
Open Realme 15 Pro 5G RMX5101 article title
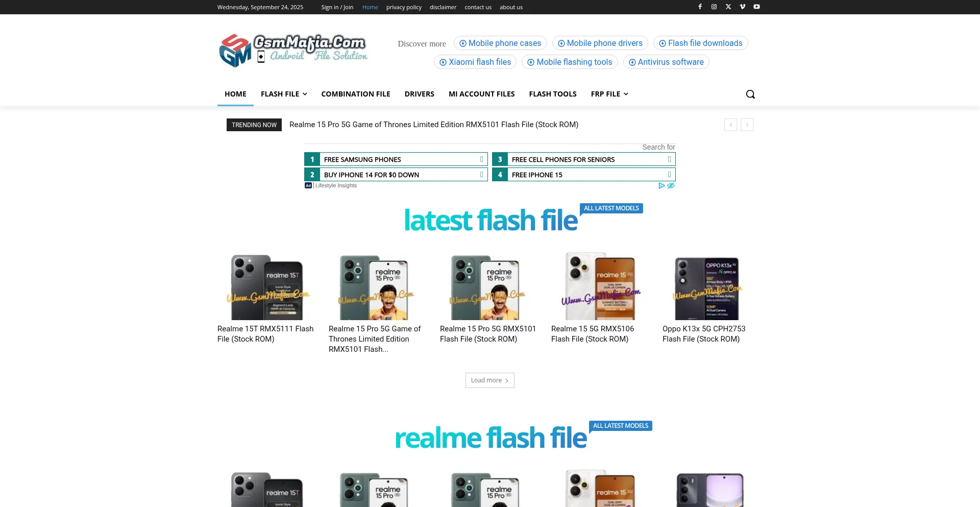click(x=488, y=334)
